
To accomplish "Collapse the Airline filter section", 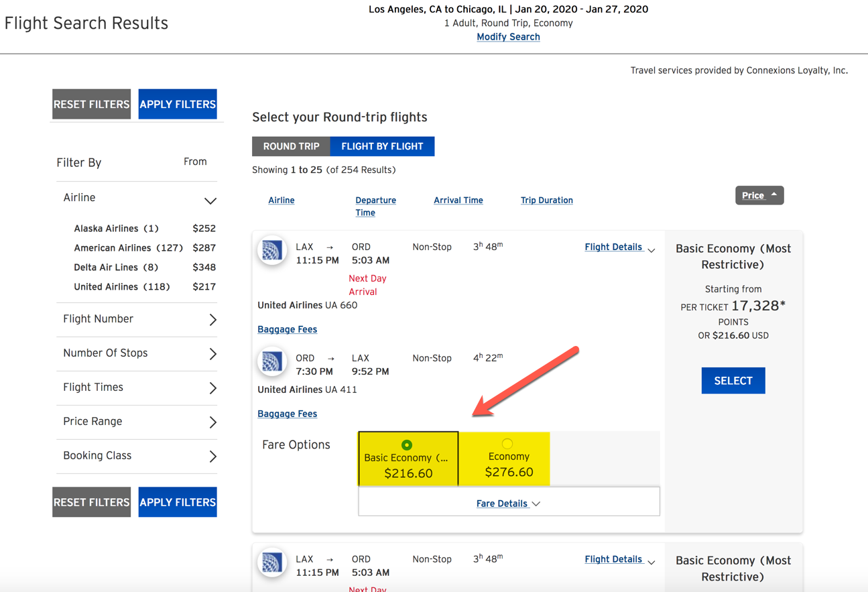I will pyautogui.click(x=210, y=200).
